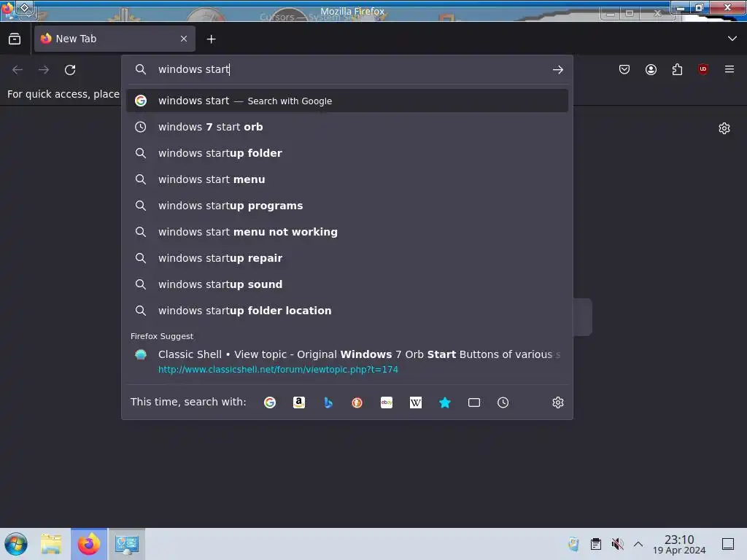Screen dimensions: 747x560
Task: Open file manager from taskbar
Action: click(51, 544)
